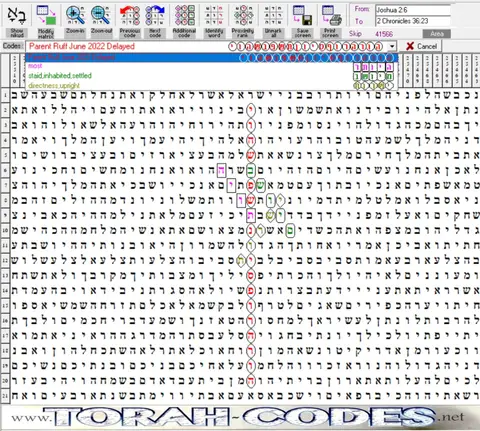
Task: Click the gray Modify matrix label button
Action: (46, 33)
